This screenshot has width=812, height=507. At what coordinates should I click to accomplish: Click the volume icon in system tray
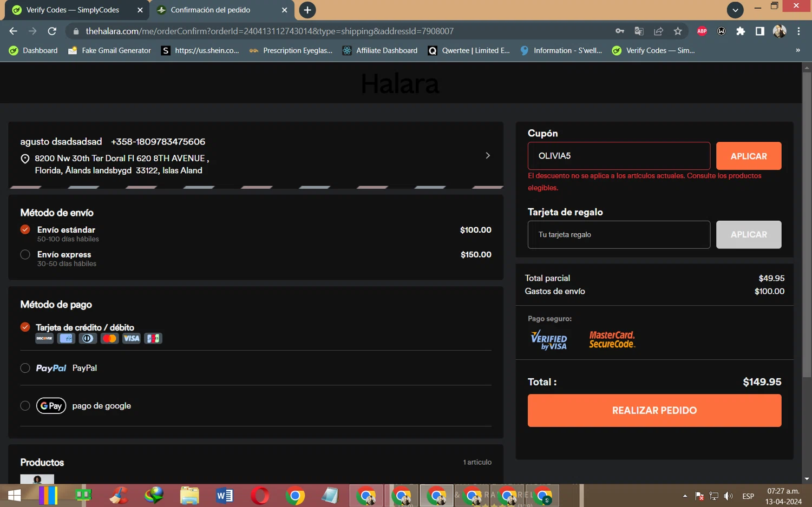coord(729,496)
